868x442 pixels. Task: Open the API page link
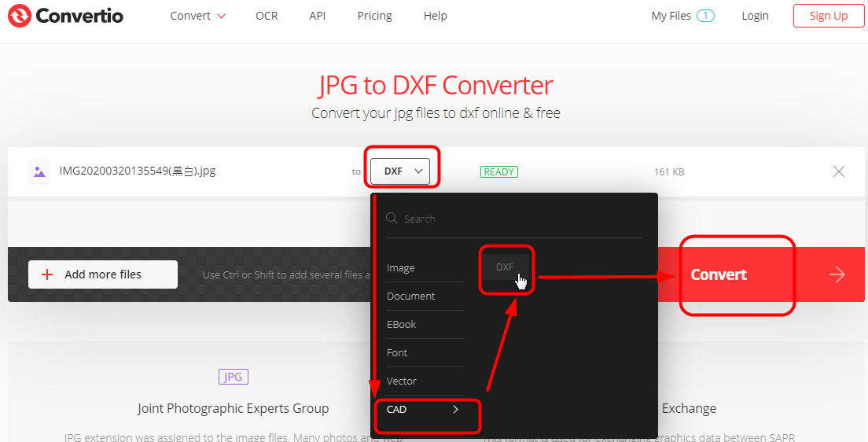(x=317, y=16)
